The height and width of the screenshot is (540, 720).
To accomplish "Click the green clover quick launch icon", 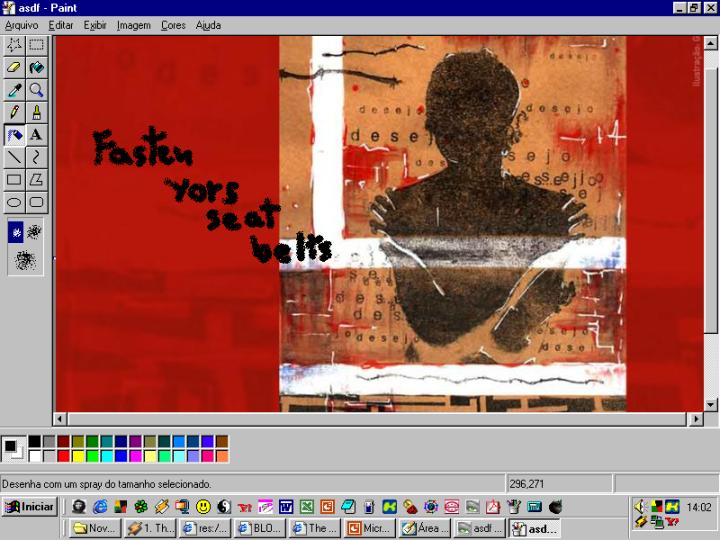I will (141, 507).
